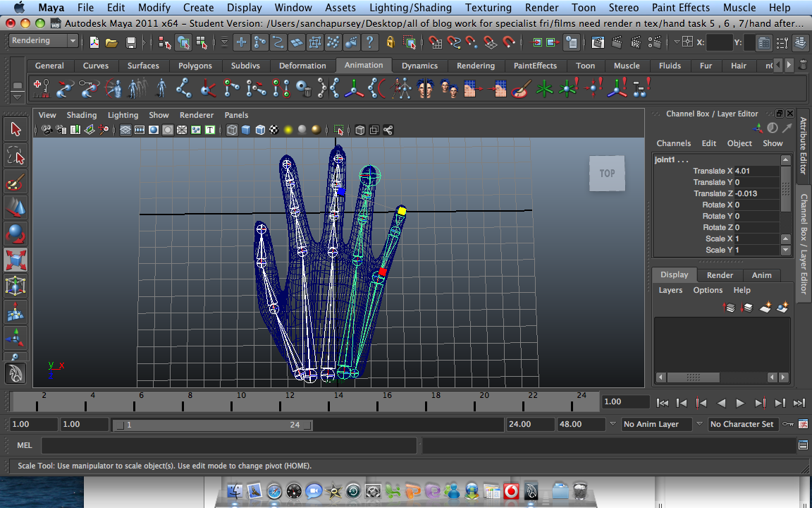This screenshot has height=508, width=812.
Task: Activate the Lasso select tool
Action: coord(15,155)
